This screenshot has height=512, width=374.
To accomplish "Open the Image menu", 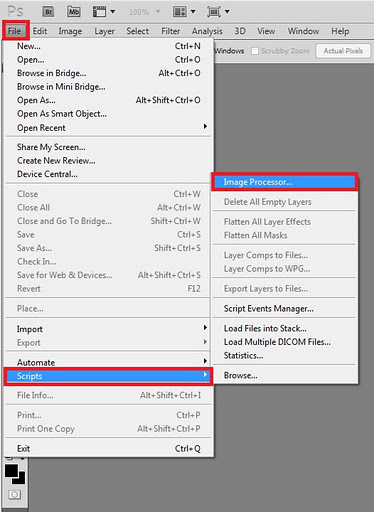I will coord(70,31).
